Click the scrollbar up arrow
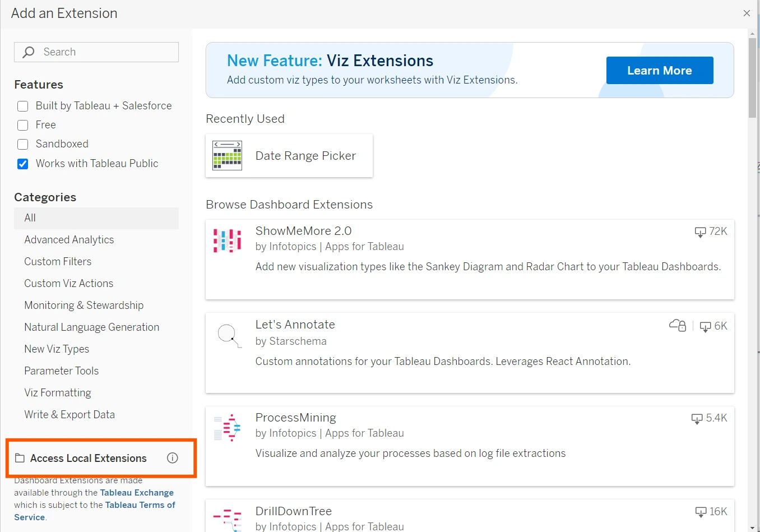Screen dimensions: 760x532 tap(752, 33)
